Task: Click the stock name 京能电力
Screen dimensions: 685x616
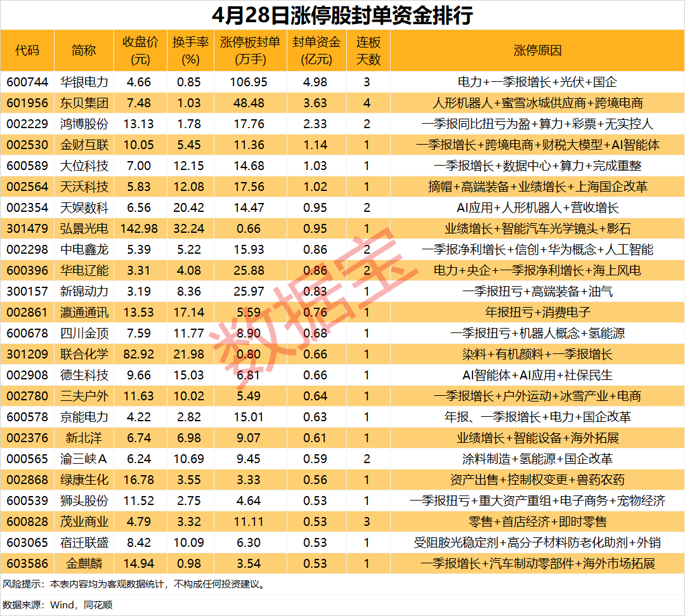Action: (84, 417)
